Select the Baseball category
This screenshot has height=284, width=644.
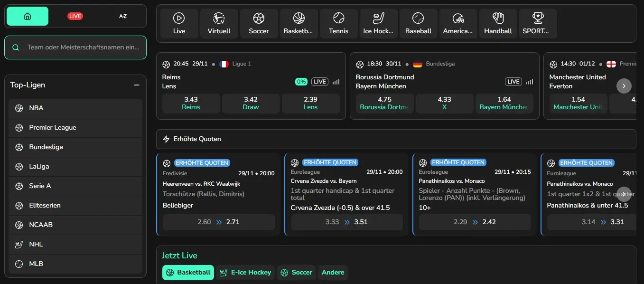(x=419, y=23)
